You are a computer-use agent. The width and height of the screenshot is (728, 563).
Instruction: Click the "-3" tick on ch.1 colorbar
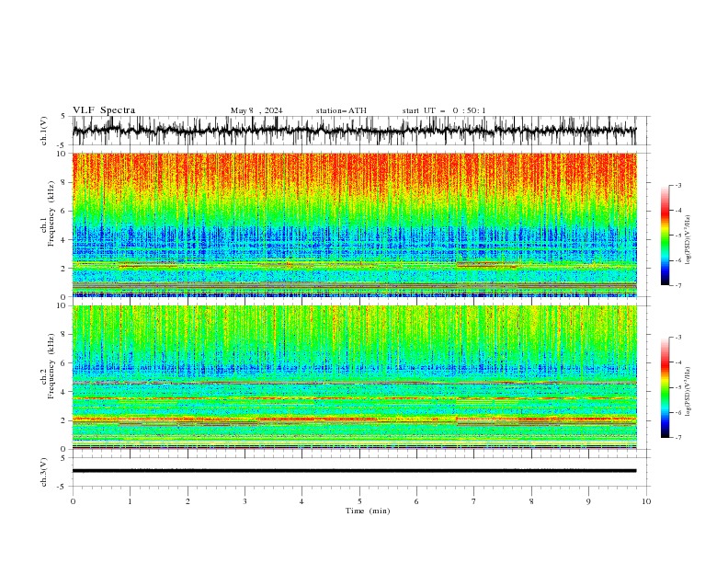pyautogui.click(x=677, y=185)
